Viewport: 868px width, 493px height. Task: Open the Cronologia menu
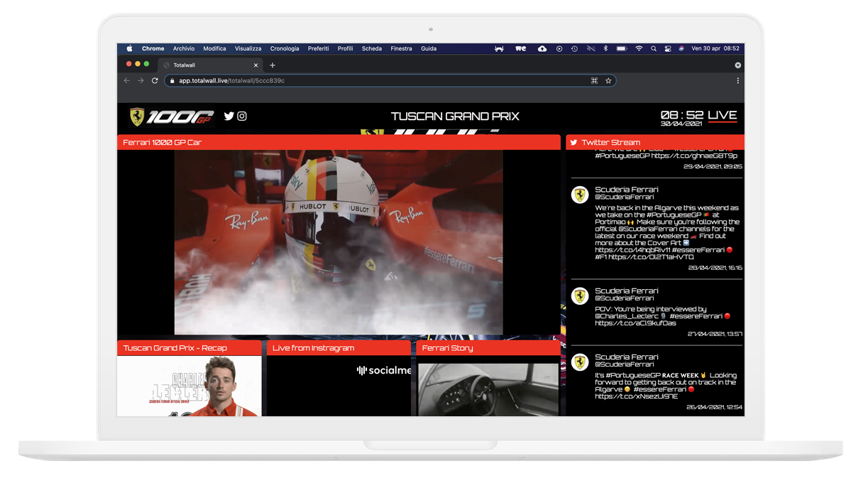(285, 49)
